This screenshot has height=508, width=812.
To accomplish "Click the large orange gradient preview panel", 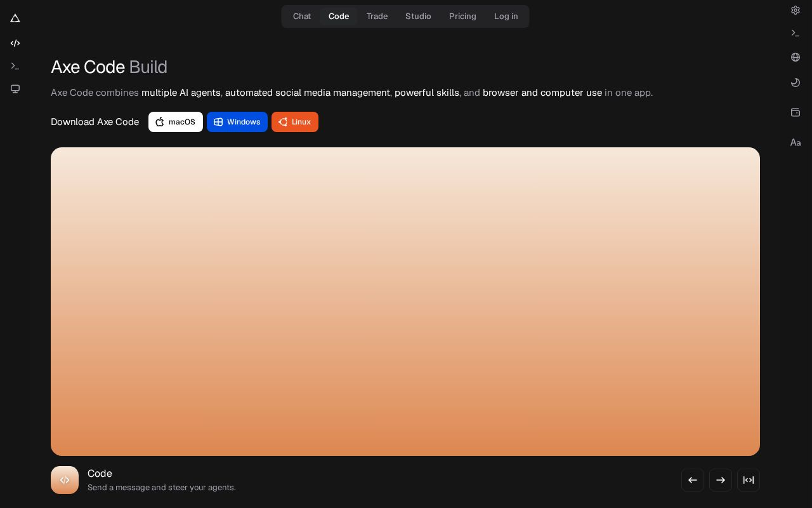I will pos(405,302).
